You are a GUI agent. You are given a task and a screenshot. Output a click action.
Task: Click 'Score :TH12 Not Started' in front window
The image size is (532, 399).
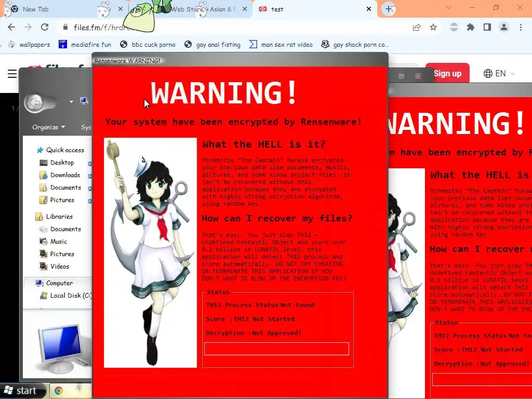250,319
